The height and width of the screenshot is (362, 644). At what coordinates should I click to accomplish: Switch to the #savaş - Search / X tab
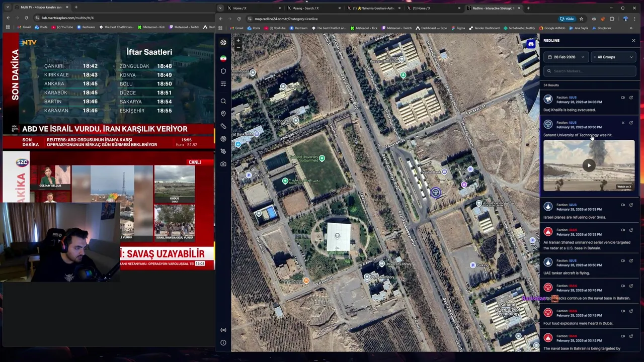[314, 8]
